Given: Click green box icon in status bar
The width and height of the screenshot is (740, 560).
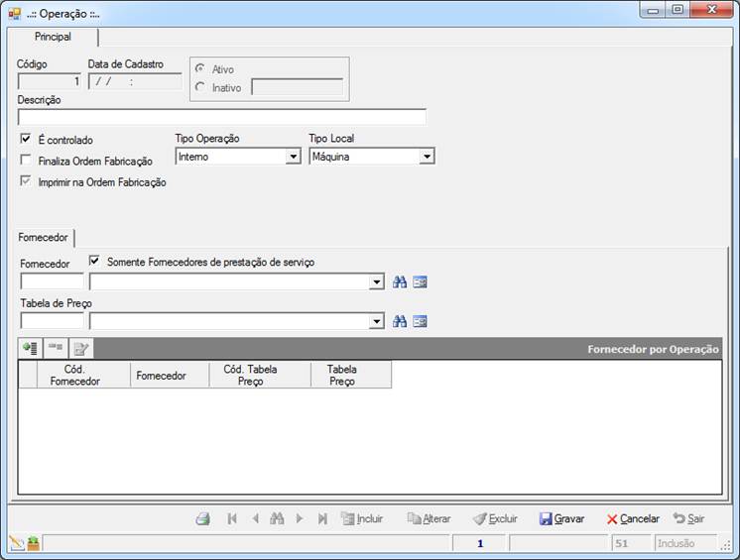Looking at the screenshot, I should click(x=34, y=543).
